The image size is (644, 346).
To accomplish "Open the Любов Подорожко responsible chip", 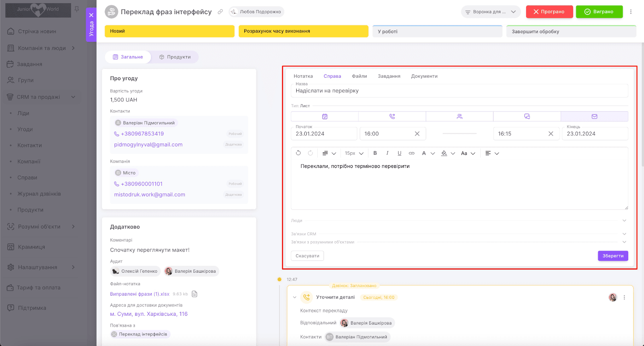I will tap(256, 12).
